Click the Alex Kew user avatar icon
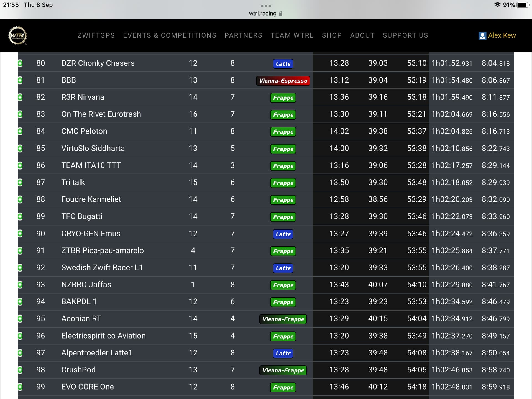The height and width of the screenshot is (399, 532). [482, 36]
